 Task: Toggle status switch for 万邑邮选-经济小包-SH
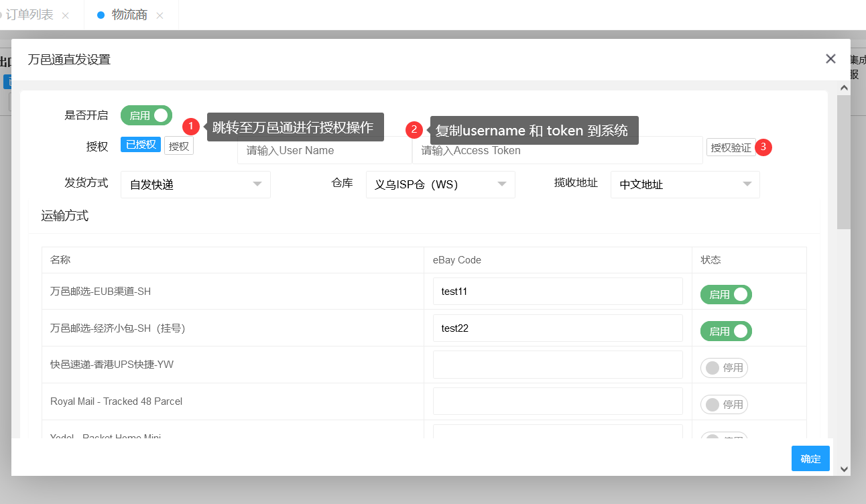tap(726, 331)
